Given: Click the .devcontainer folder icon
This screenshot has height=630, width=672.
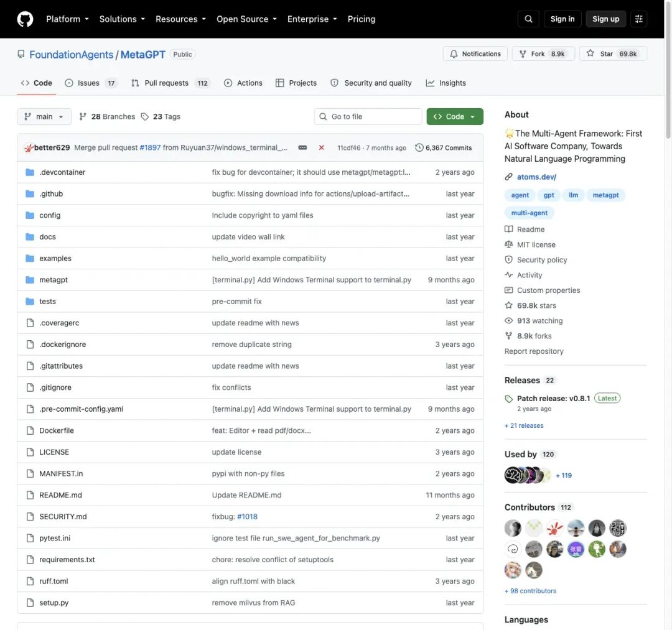Looking at the screenshot, I should coord(30,172).
